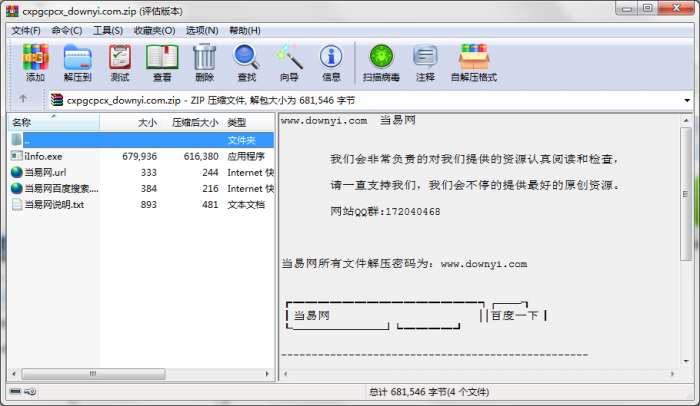Click the 679,936 size value

tap(139, 156)
